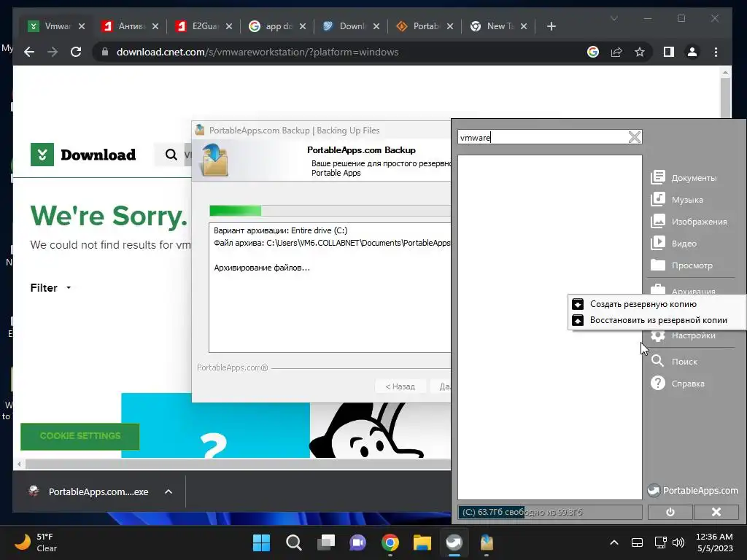Open Музыка folder in PortableApps menu
The height and width of the screenshot is (560, 747).
pos(677,200)
